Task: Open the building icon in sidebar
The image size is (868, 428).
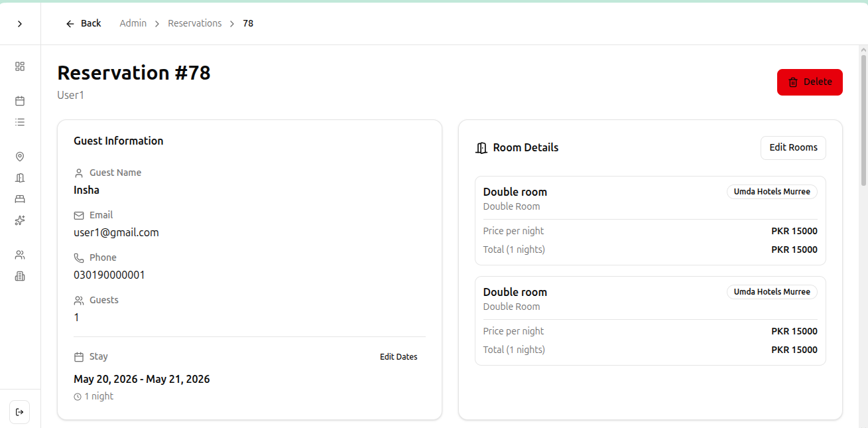Action: (20, 276)
